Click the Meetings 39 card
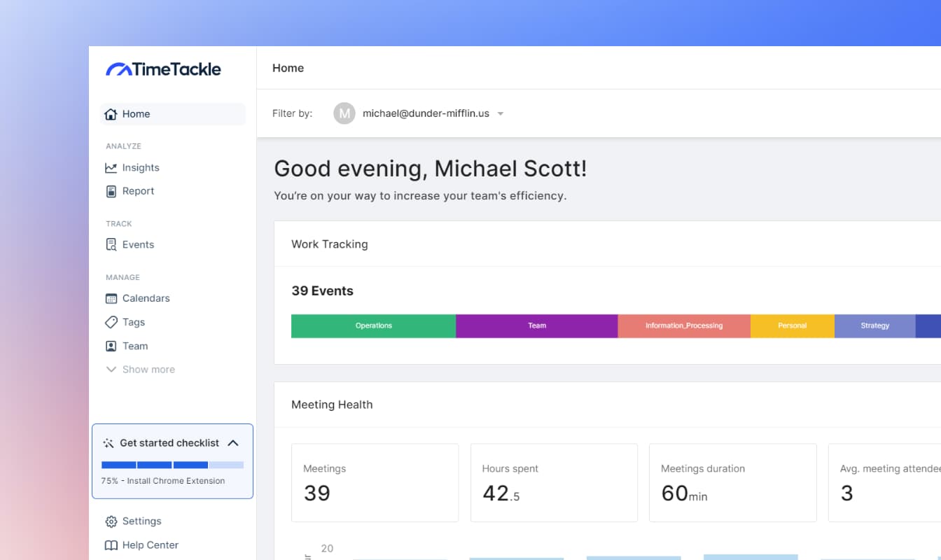The height and width of the screenshot is (560, 941). 375,482
